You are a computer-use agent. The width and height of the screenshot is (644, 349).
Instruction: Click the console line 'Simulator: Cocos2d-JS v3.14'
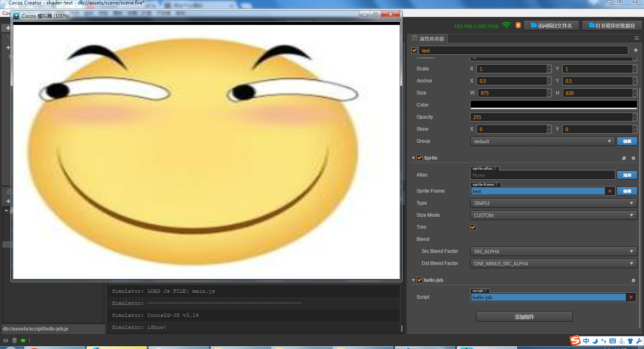[x=155, y=315]
